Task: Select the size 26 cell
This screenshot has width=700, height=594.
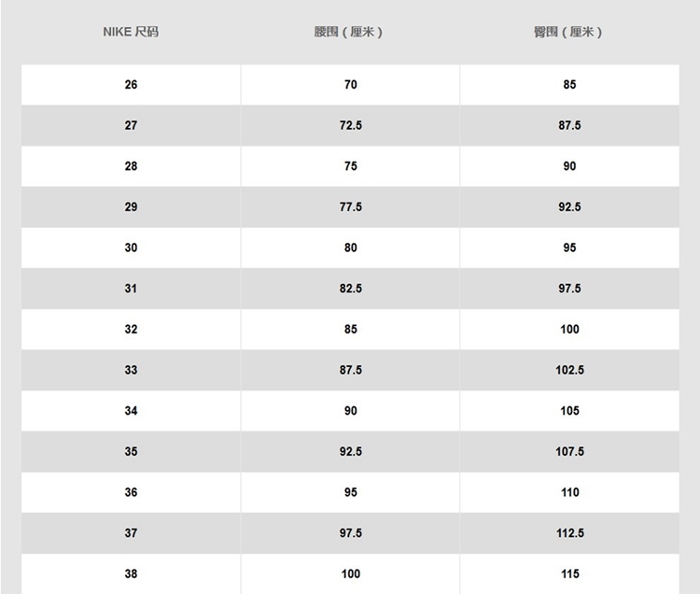Action: pos(131,85)
